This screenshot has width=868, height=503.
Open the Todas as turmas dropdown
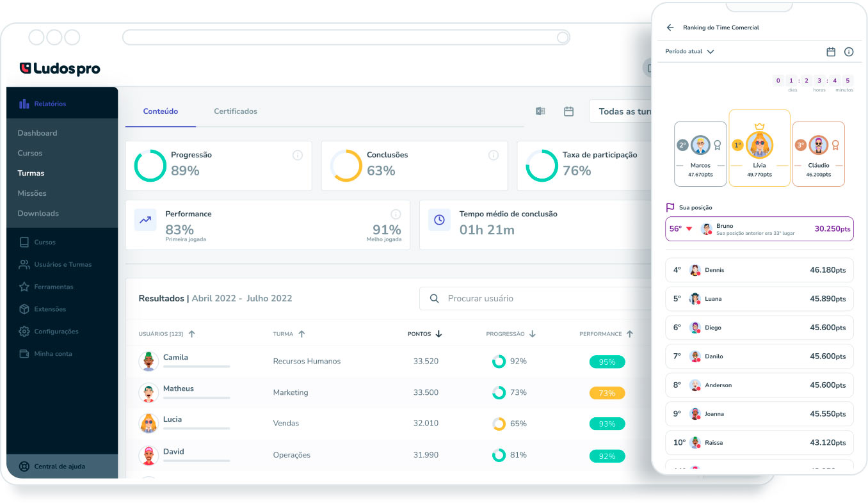631,111
